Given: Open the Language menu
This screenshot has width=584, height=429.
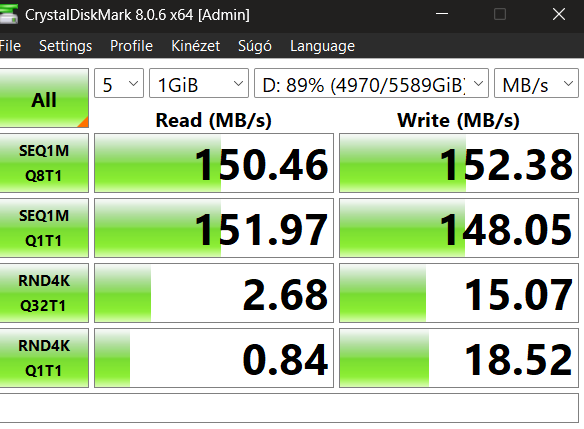Looking at the screenshot, I should tap(323, 46).
